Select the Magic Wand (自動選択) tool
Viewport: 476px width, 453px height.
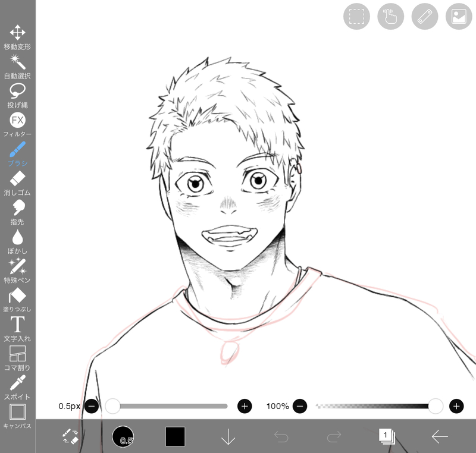[17, 67]
